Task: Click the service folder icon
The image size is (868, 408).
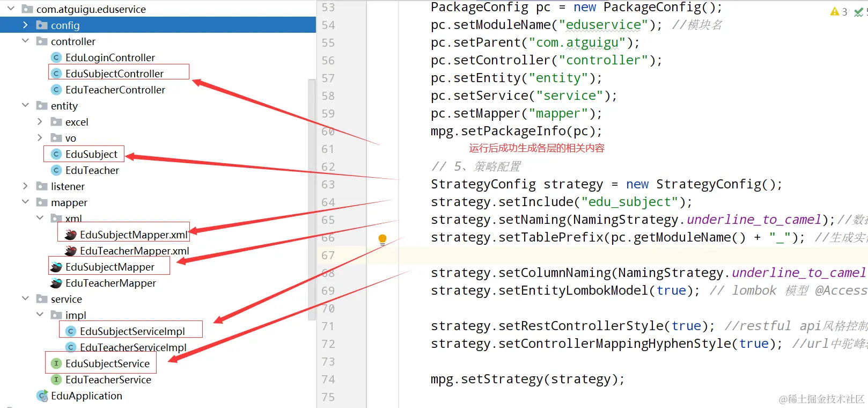Action: pos(42,299)
